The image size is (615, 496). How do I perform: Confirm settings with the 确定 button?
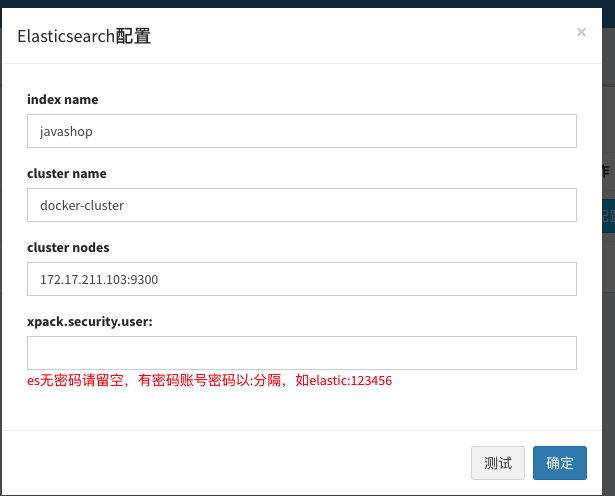tap(560, 463)
